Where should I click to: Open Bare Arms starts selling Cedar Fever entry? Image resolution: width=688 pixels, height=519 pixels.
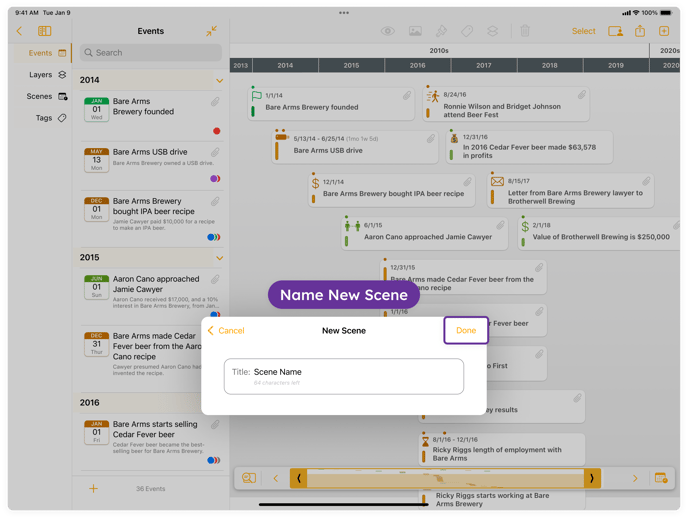[152, 441]
